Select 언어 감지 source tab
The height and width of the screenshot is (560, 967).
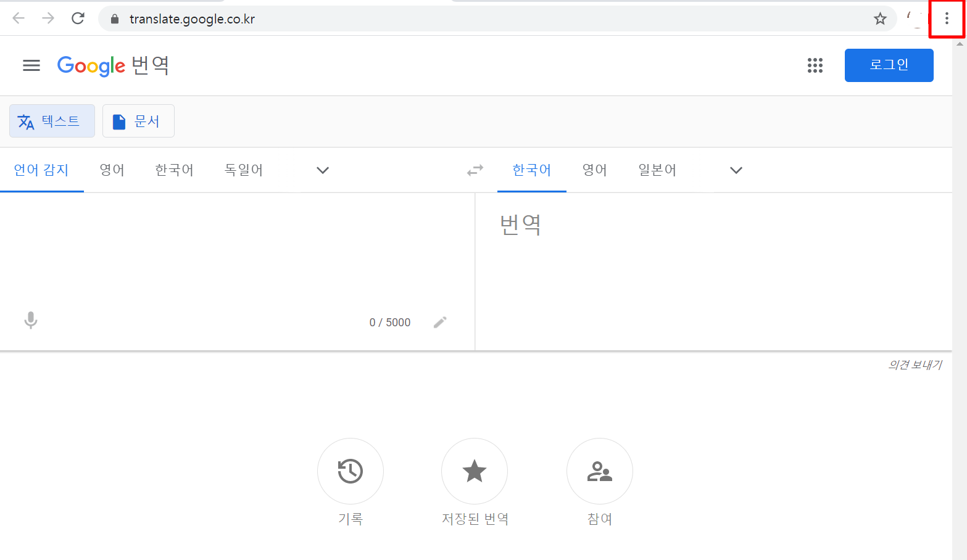pyautogui.click(x=41, y=170)
